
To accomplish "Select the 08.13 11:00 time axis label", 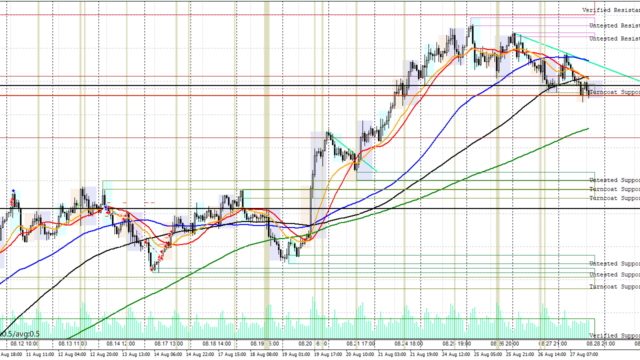I will pos(73,344).
